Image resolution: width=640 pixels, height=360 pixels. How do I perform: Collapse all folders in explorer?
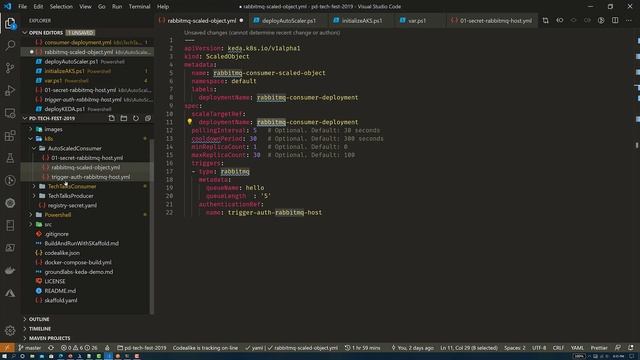tap(148, 118)
